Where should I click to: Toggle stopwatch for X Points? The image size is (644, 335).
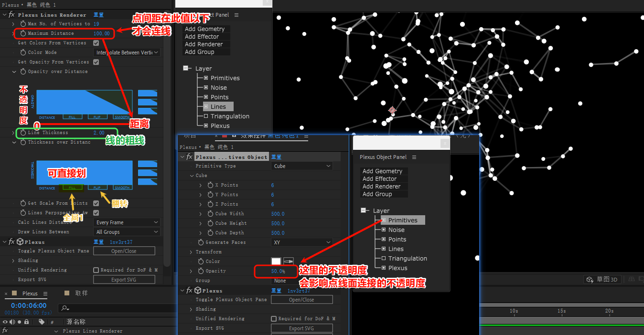point(210,185)
